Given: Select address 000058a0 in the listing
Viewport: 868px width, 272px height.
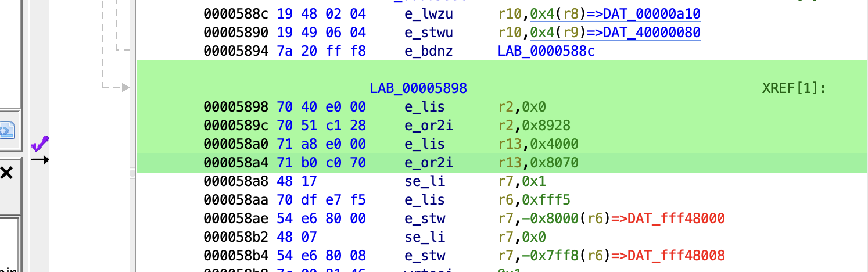Looking at the screenshot, I should (236, 144).
